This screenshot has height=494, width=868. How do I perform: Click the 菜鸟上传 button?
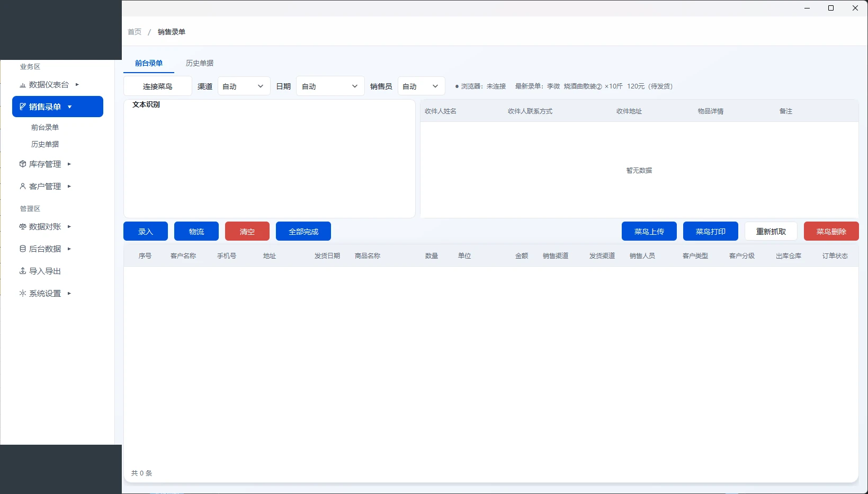click(x=649, y=232)
